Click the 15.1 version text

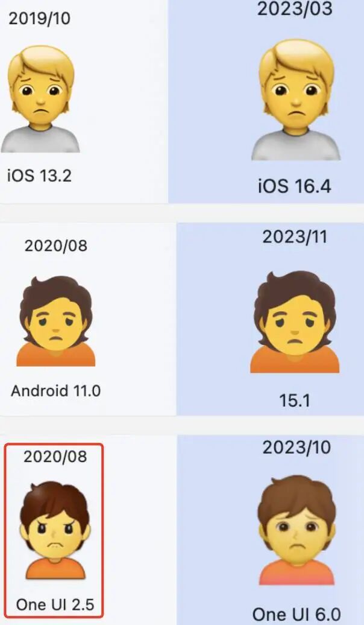[x=294, y=400]
